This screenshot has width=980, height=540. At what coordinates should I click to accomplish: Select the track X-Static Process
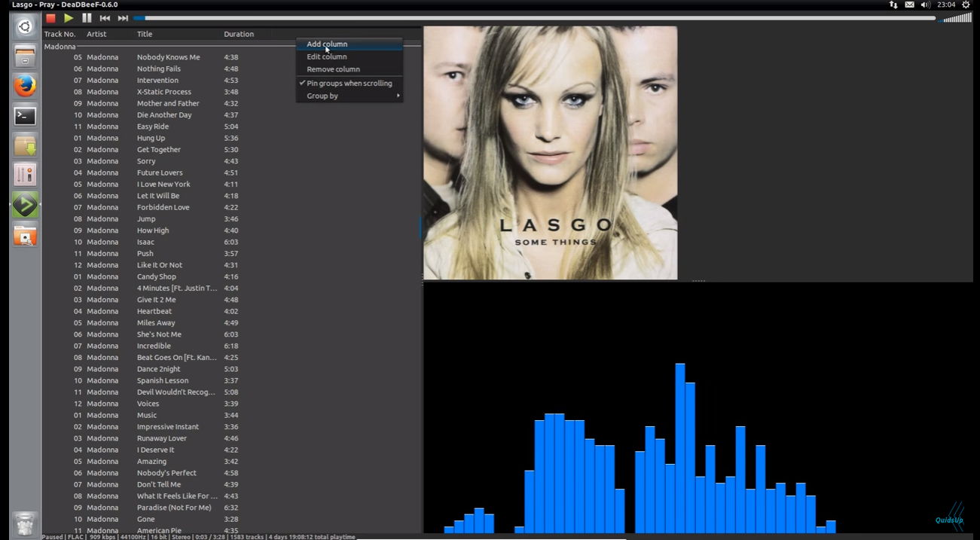click(x=231, y=92)
